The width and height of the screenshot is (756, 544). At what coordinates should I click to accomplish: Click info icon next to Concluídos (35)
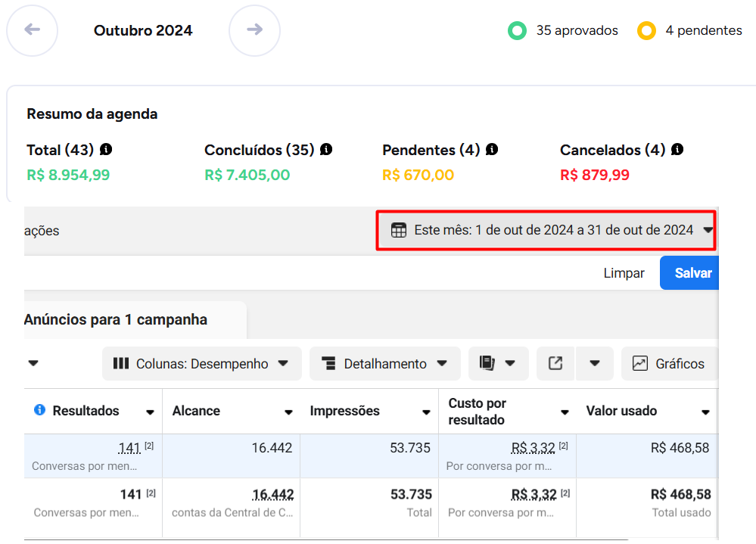click(x=326, y=150)
